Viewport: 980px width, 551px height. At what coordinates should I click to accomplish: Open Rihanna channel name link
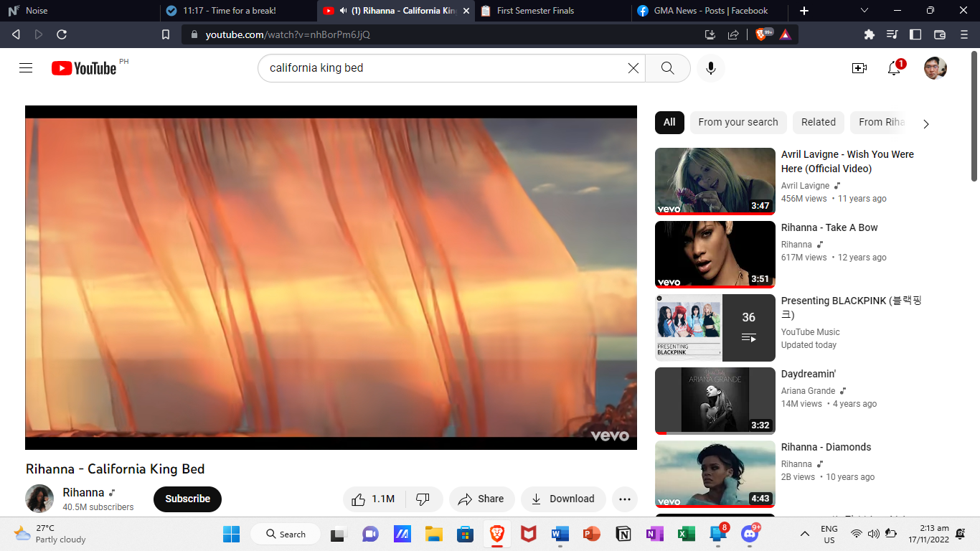click(x=83, y=492)
